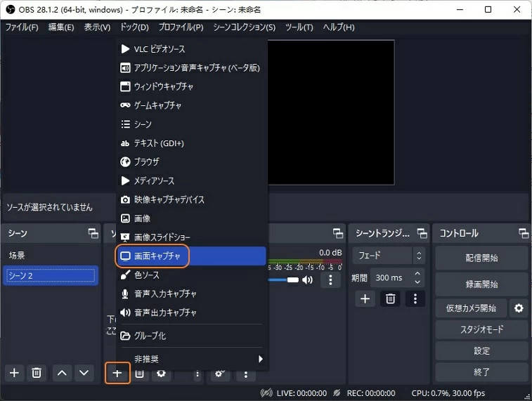Image resolution: width=532 pixels, height=401 pixels.
Task: Remove the source with the sources trash icon
Action: pyautogui.click(x=139, y=374)
